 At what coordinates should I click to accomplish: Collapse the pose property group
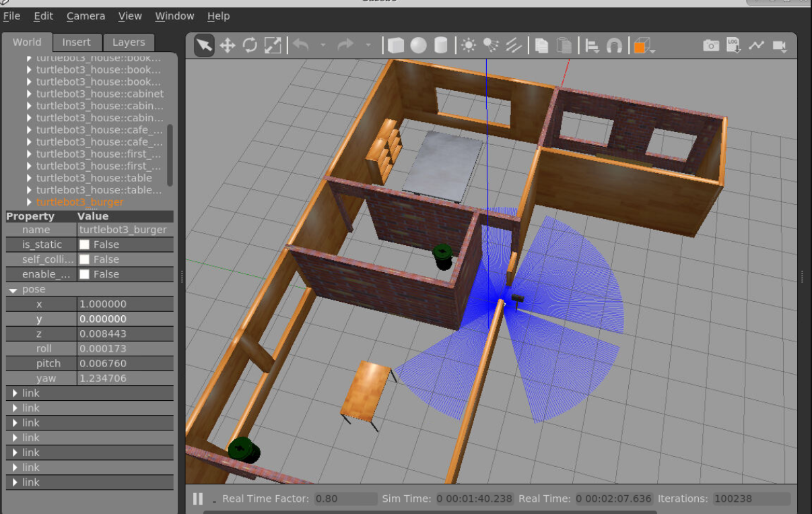coord(13,290)
